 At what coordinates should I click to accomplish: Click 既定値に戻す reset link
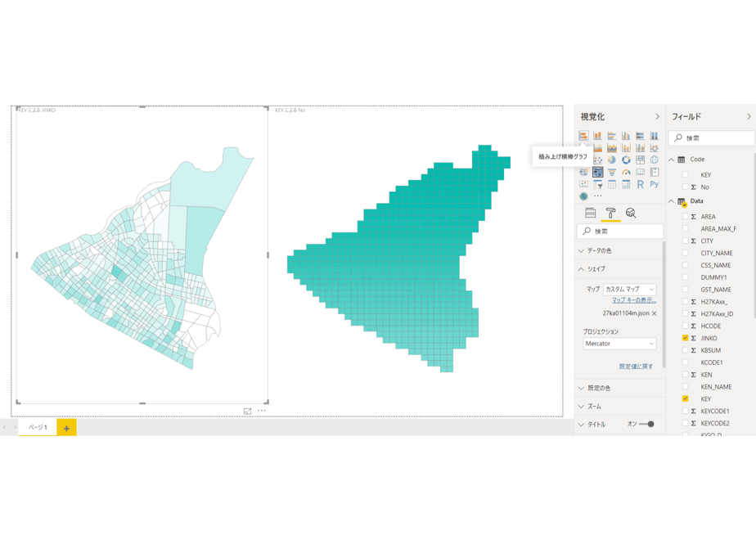[636, 367]
